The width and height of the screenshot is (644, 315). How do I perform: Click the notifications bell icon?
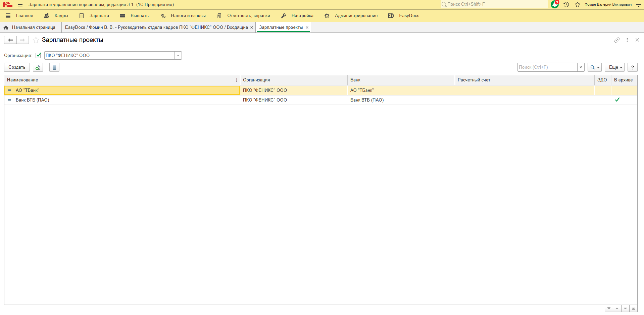pyautogui.click(x=554, y=5)
